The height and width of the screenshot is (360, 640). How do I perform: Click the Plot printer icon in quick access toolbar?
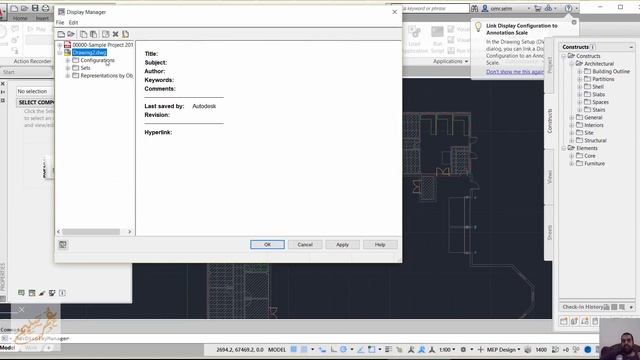45,8
